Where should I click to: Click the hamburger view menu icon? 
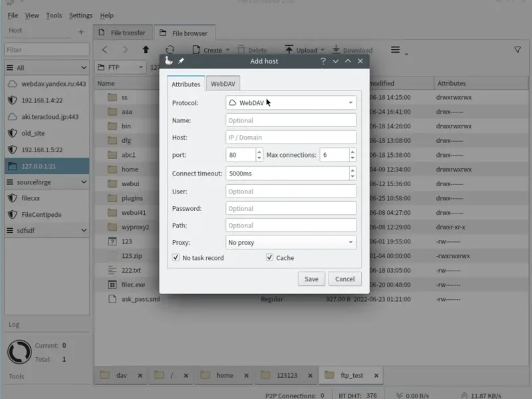coord(395,50)
